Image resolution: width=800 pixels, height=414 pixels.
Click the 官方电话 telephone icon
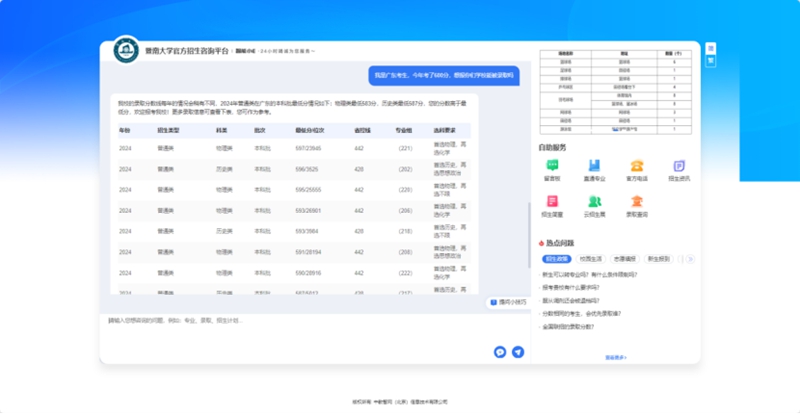tap(637, 167)
